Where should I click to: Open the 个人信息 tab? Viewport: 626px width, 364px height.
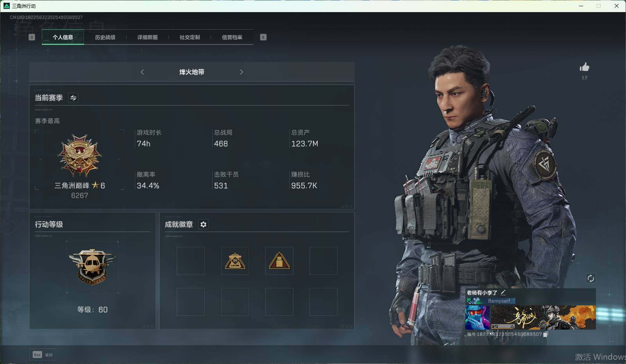pyautogui.click(x=63, y=37)
